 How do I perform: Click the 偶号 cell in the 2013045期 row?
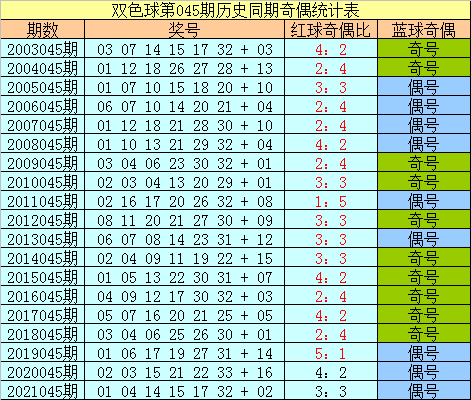click(424, 239)
